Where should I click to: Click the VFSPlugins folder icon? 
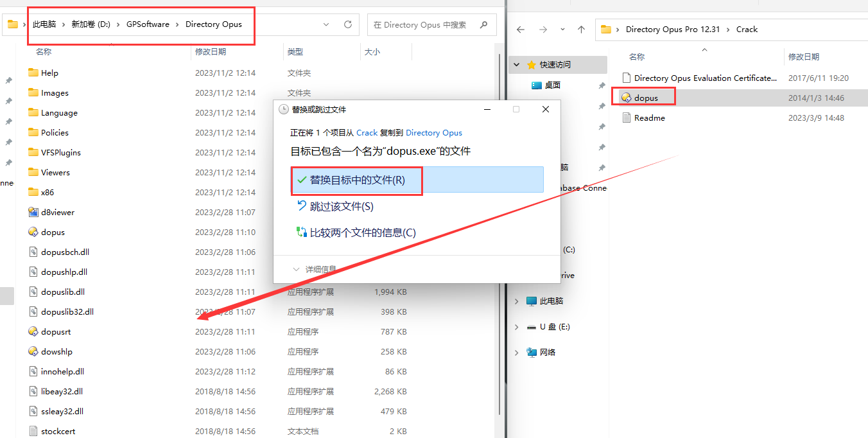coord(33,152)
